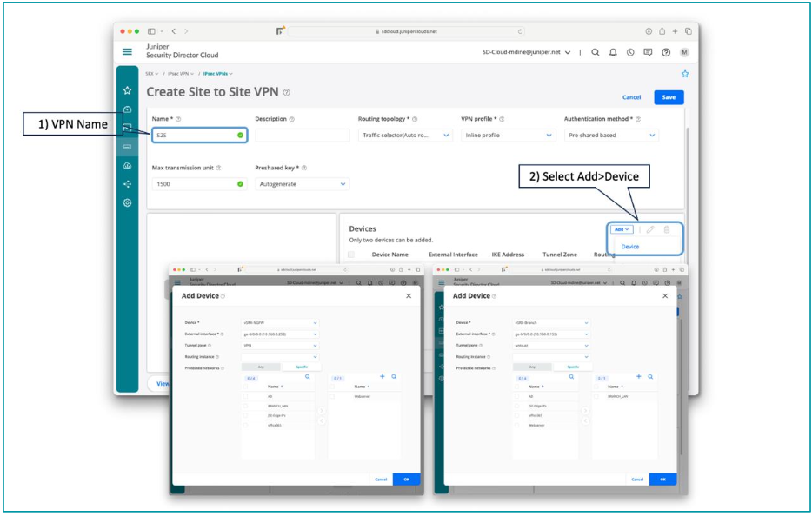Click OK in the right Add Device dialog
The height and width of the screenshot is (516, 812).
662,479
